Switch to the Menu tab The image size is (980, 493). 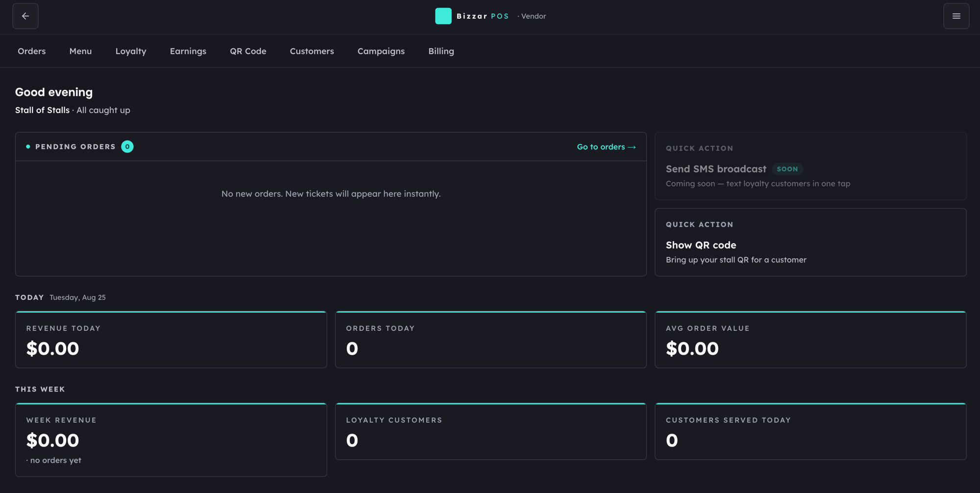coord(80,51)
